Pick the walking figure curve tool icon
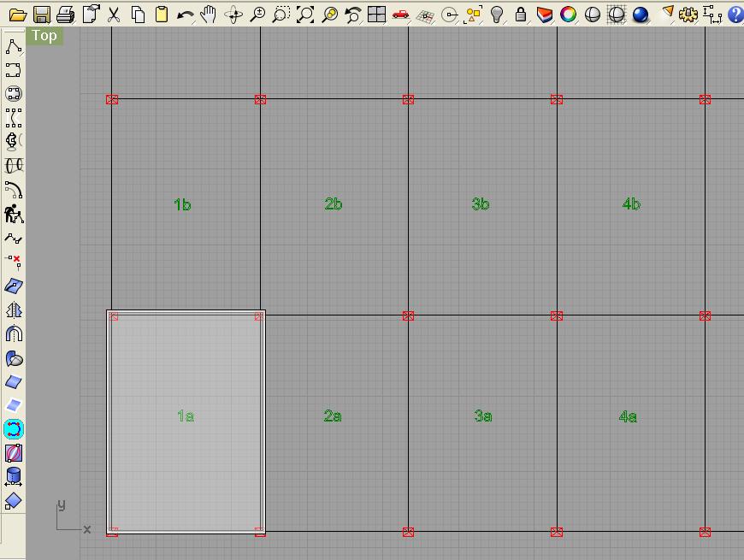The width and height of the screenshot is (744, 560). click(14, 214)
